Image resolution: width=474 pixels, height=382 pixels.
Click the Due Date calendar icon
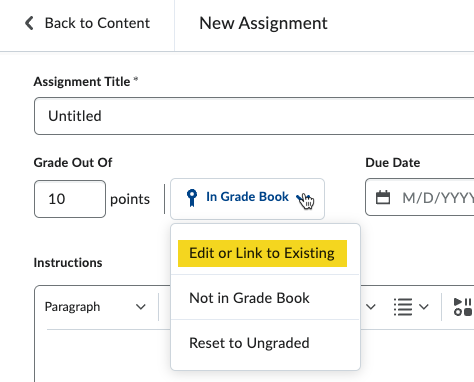point(383,197)
